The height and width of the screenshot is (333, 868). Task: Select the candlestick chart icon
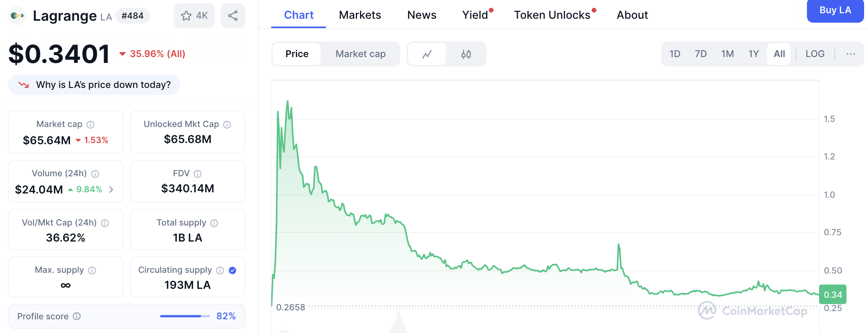tap(466, 54)
